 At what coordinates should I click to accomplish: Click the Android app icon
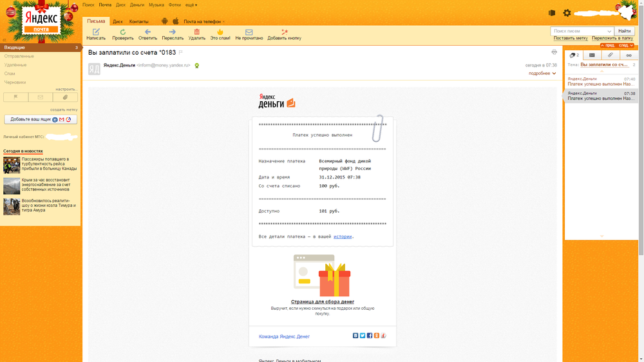165,21
